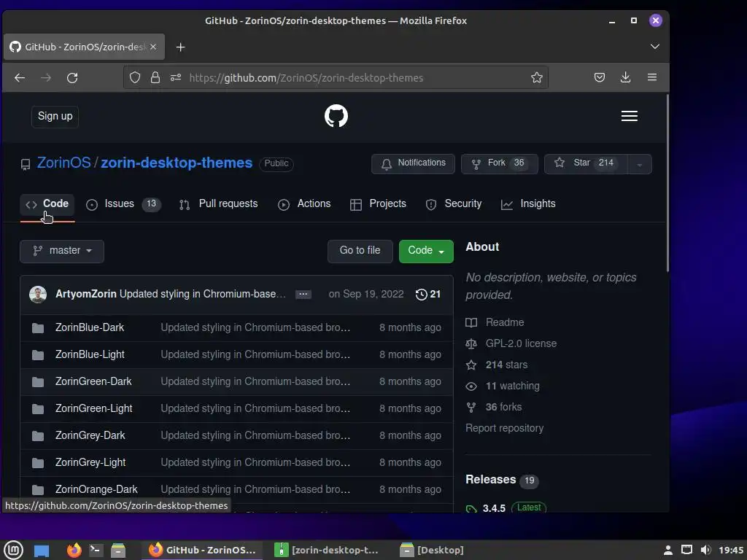Open ArtyomZorin's avatar thumbnail
This screenshot has width=747, height=560.
[38, 295]
